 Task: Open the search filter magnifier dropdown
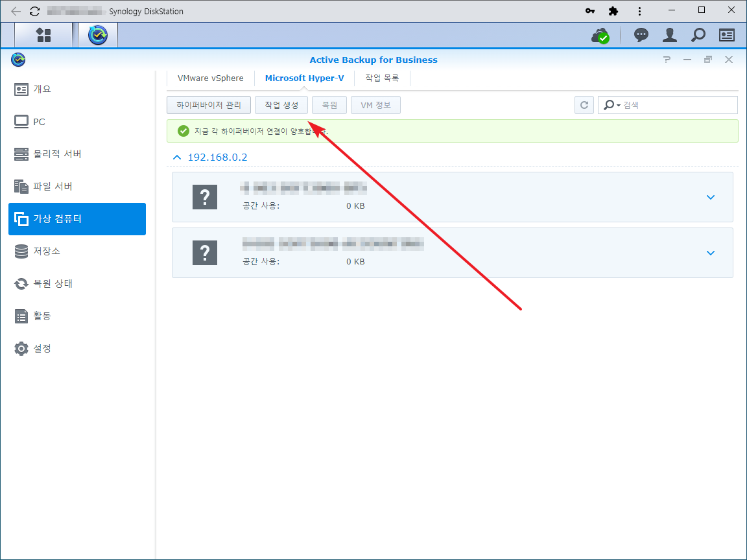(x=611, y=105)
